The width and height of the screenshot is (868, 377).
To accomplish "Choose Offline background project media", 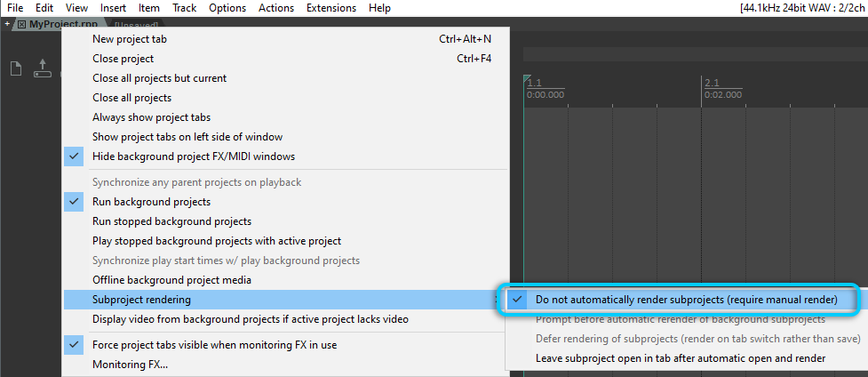I will (x=171, y=280).
